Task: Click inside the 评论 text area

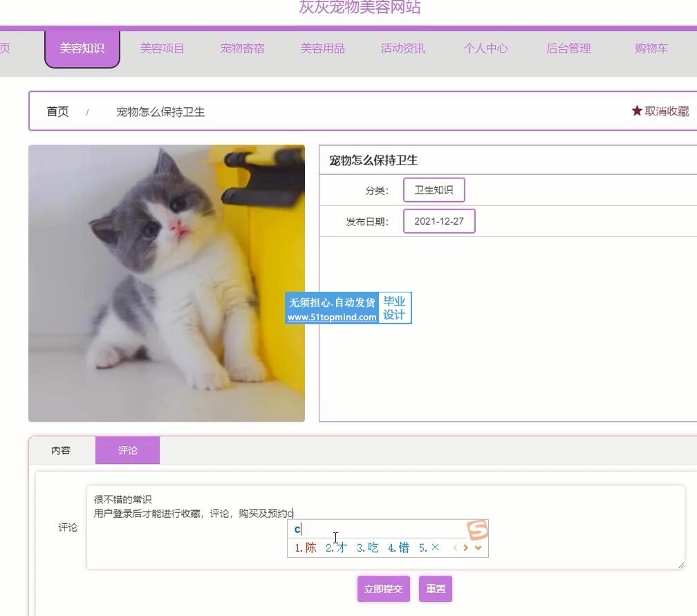Action: click(x=386, y=527)
